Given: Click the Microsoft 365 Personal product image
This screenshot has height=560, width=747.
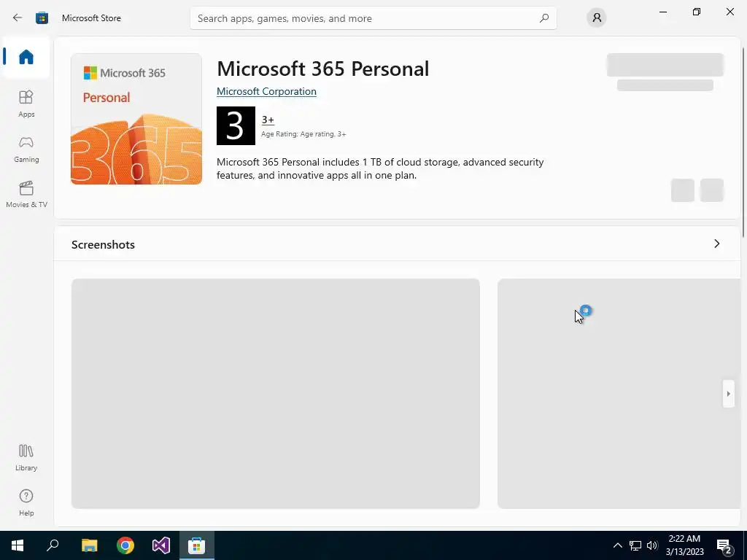Looking at the screenshot, I should coord(136,119).
